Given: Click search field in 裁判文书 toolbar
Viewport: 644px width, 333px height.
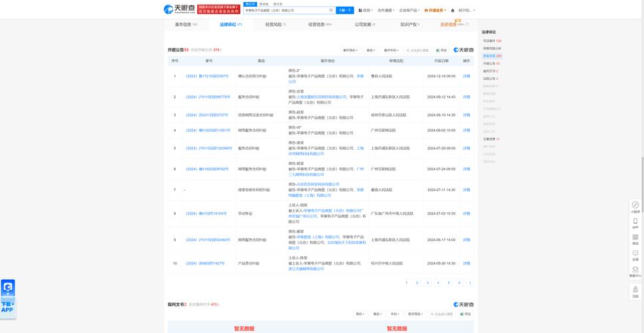Looking at the screenshot, I should click(x=442, y=314).
